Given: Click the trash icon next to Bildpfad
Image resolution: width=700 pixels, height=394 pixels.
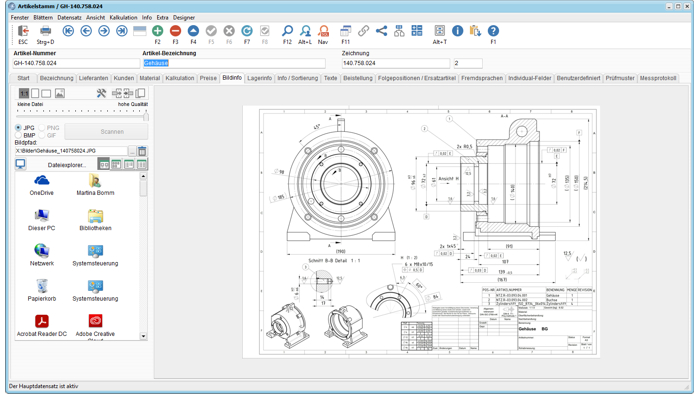Looking at the screenshot, I should pos(142,151).
